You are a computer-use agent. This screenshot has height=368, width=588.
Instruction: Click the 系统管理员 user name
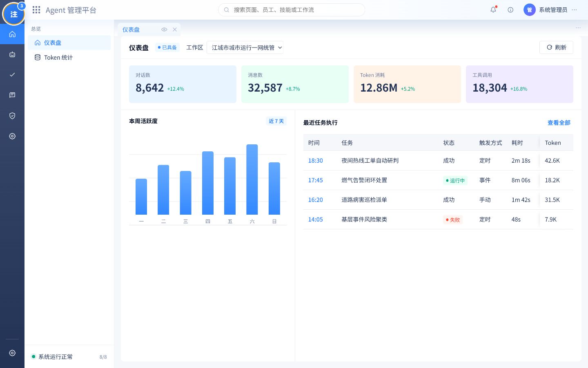[x=553, y=10]
